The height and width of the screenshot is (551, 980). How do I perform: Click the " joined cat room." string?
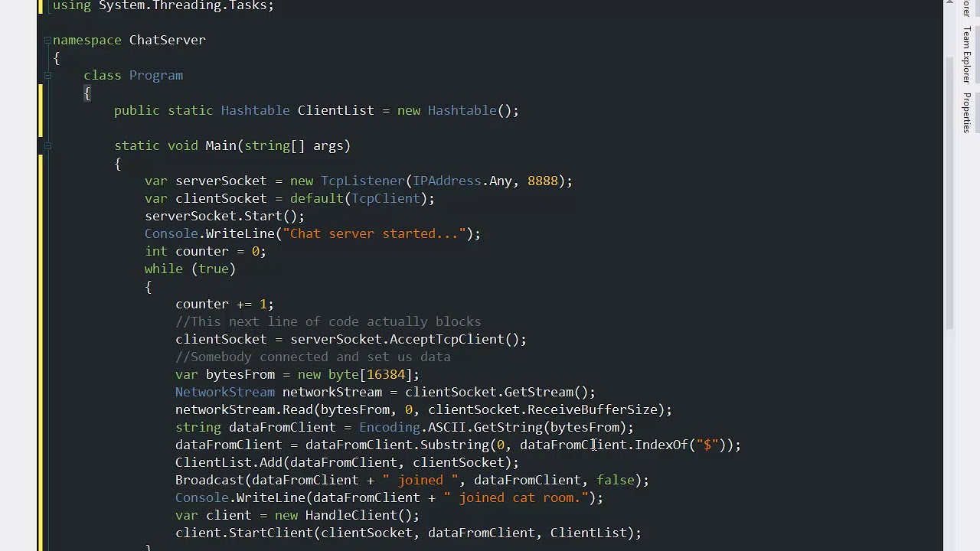pyautogui.click(x=515, y=497)
